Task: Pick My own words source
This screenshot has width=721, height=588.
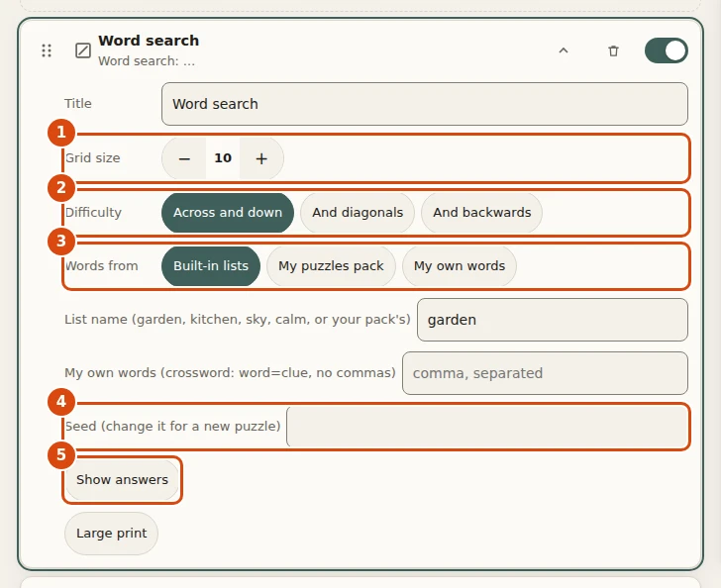Action: tap(460, 265)
